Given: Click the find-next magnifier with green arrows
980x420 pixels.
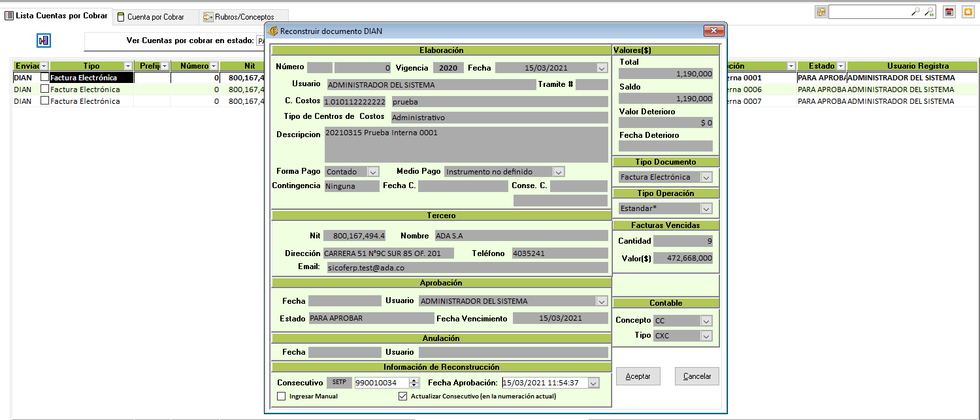Looking at the screenshot, I should [928, 12].
